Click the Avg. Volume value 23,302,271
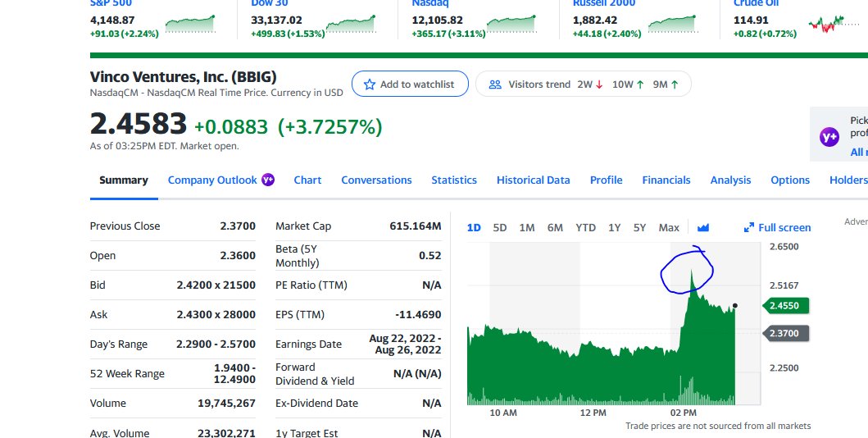The height and width of the screenshot is (438, 868). (x=226, y=433)
